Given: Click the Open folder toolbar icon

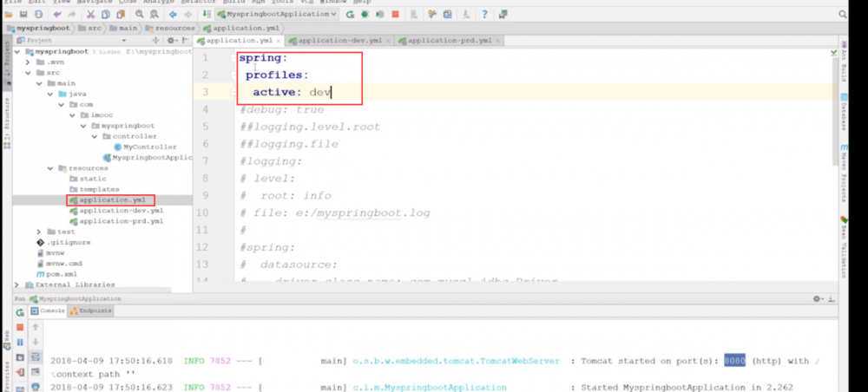Looking at the screenshot, I should [9, 15].
